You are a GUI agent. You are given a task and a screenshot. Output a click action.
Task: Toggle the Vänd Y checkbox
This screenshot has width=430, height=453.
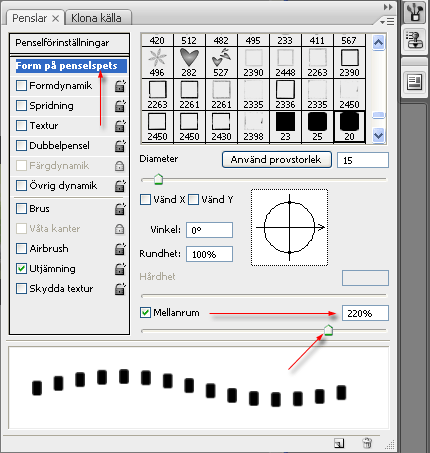pyautogui.click(x=193, y=200)
